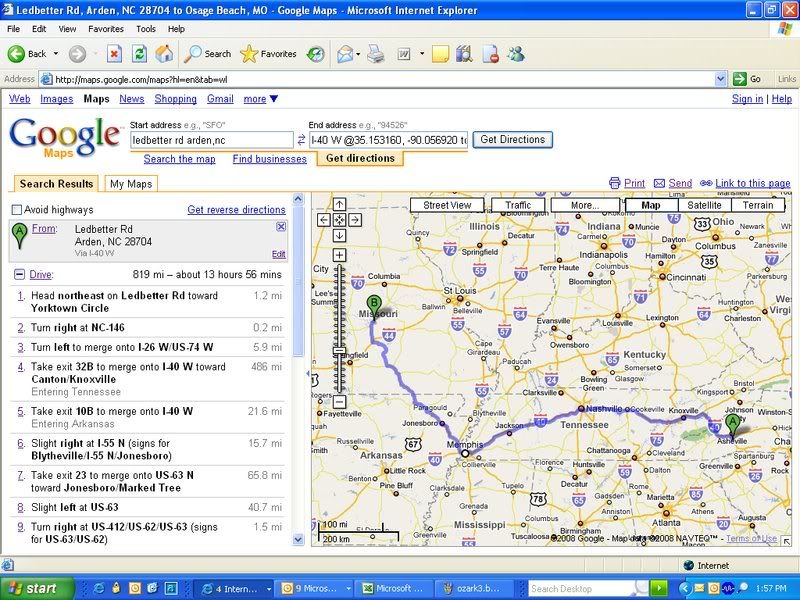Click the Back navigation arrow icon
The width and height of the screenshot is (800, 600).
click(x=16, y=54)
